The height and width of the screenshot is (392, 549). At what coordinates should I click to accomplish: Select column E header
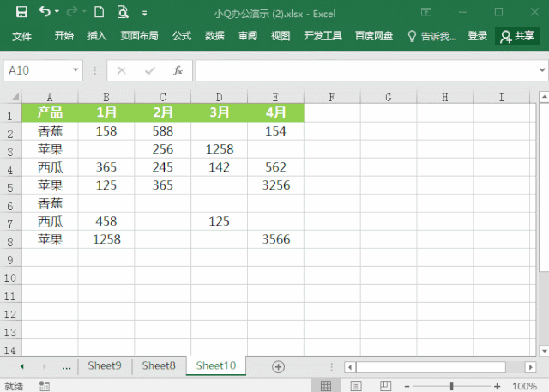coord(275,97)
